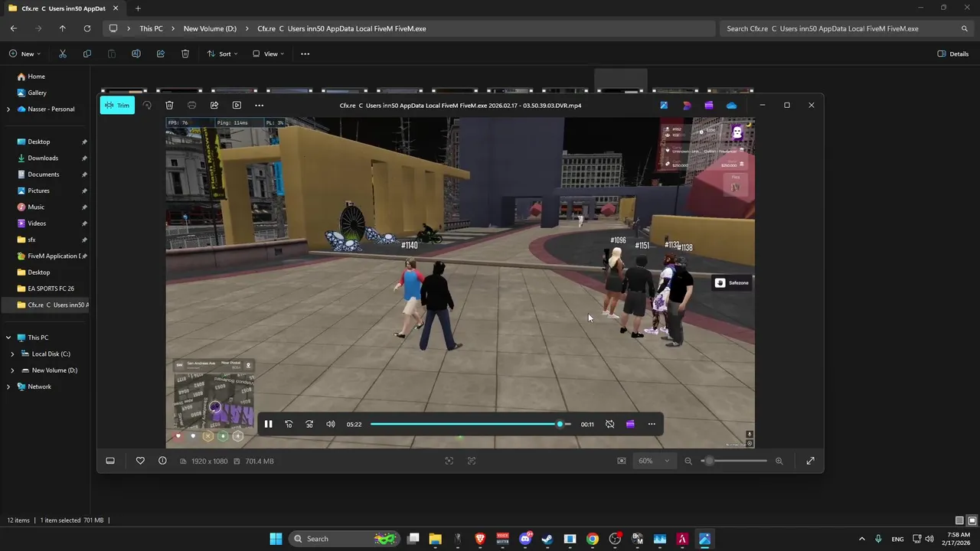This screenshot has width=980, height=551.
Task: Click the video seek progress bar
Action: point(471,424)
